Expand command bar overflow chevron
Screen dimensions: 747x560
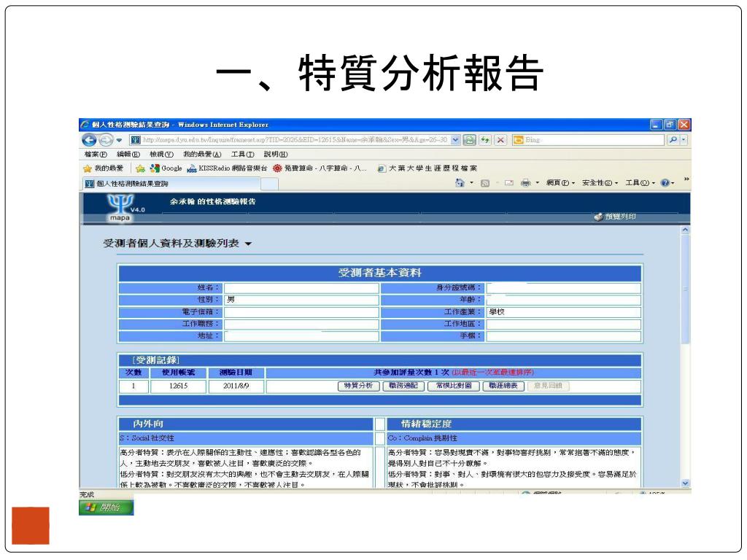point(686,179)
